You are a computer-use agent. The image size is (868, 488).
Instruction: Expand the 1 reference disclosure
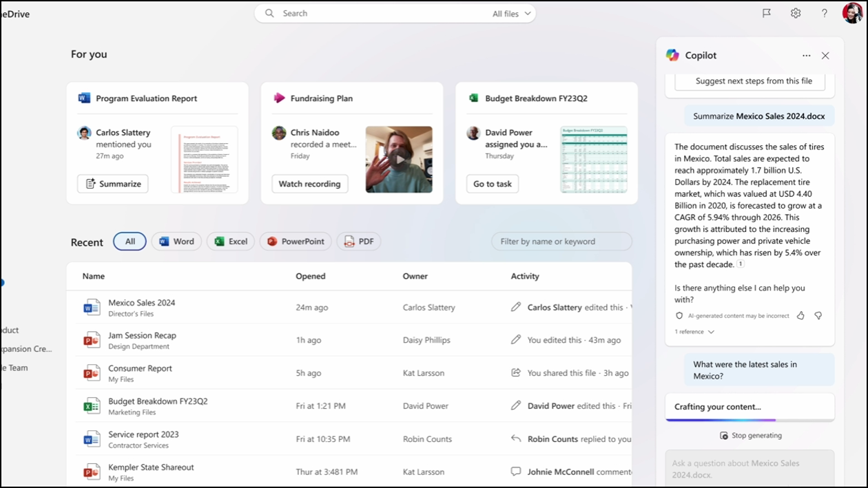(x=694, y=332)
